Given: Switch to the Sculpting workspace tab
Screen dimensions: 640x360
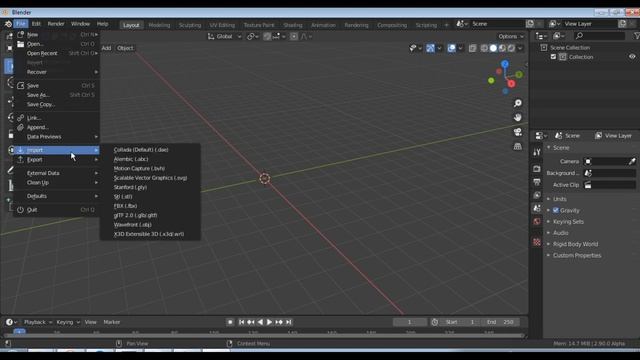Looking at the screenshot, I should 190,25.
